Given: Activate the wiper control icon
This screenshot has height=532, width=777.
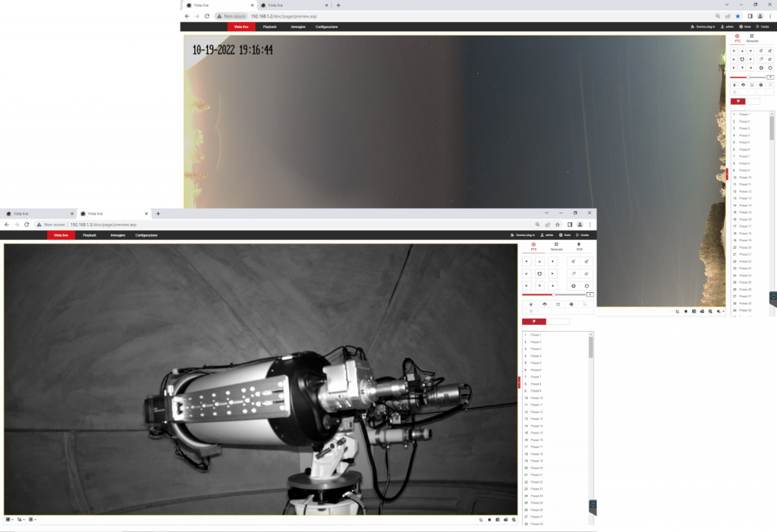Looking at the screenshot, I should click(x=545, y=304).
